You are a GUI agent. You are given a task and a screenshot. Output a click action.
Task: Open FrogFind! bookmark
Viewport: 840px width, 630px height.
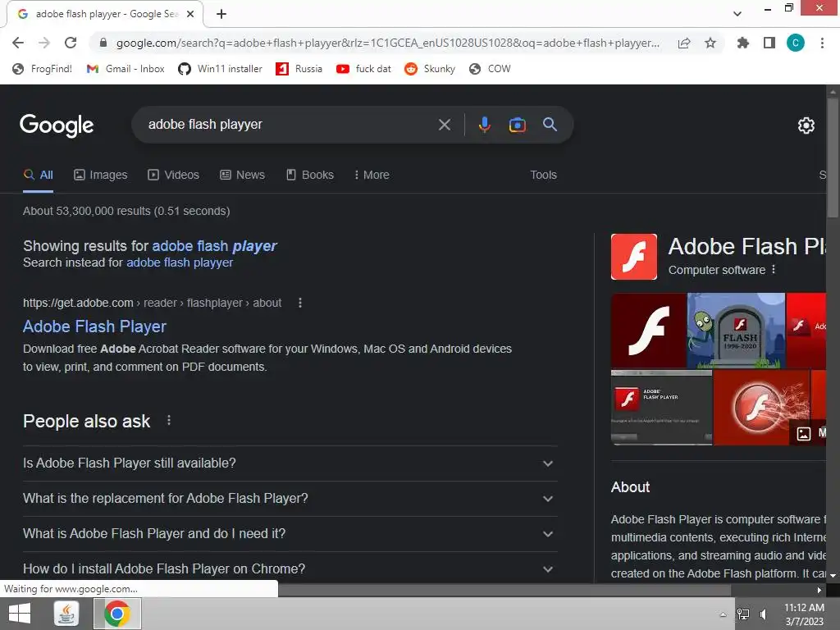tap(43, 69)
